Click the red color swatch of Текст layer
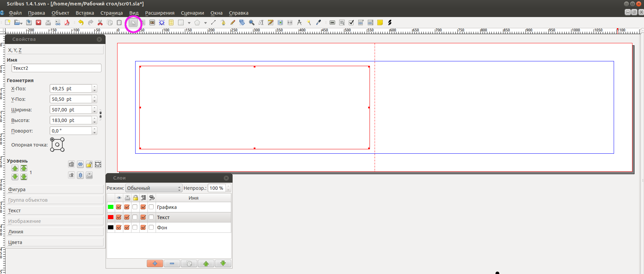This screenshot has height=274, width=644. [111, 217]
